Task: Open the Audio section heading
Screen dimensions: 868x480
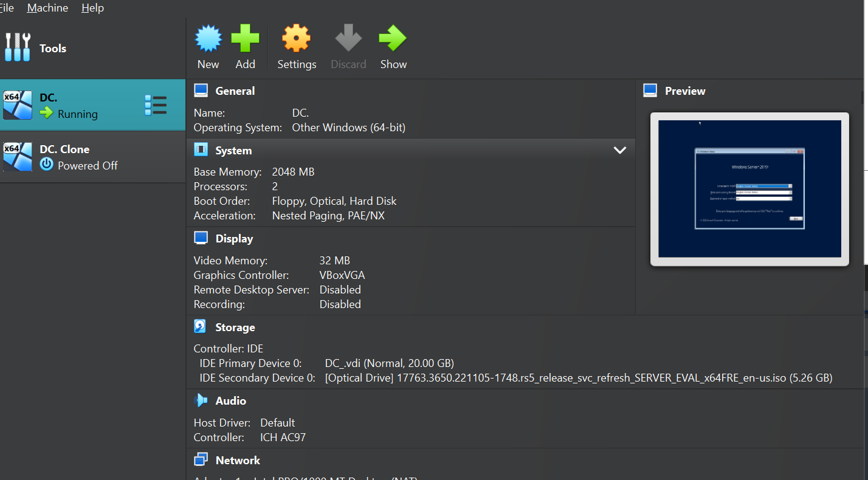Action: (230, 401)
